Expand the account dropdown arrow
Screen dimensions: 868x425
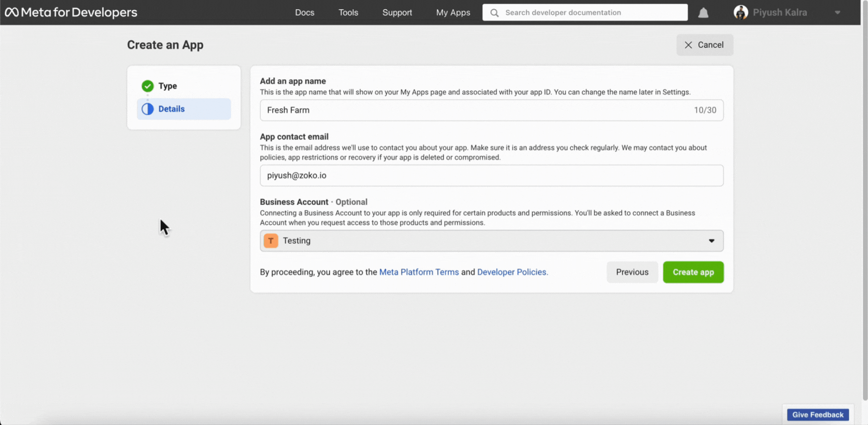pos(837,13)
